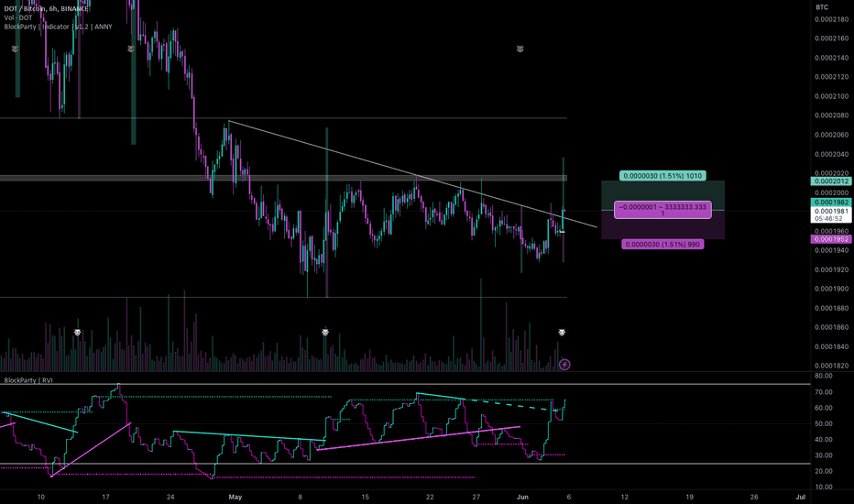854x504 pixels.
Task: Click price axis value 0.0002080
Action: coord(831,115)
